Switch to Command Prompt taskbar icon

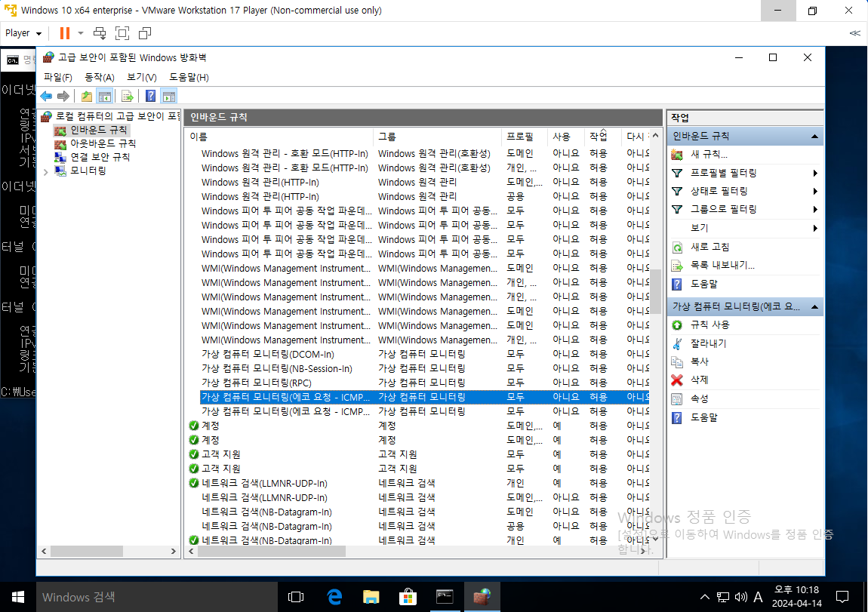click(445, 597)
